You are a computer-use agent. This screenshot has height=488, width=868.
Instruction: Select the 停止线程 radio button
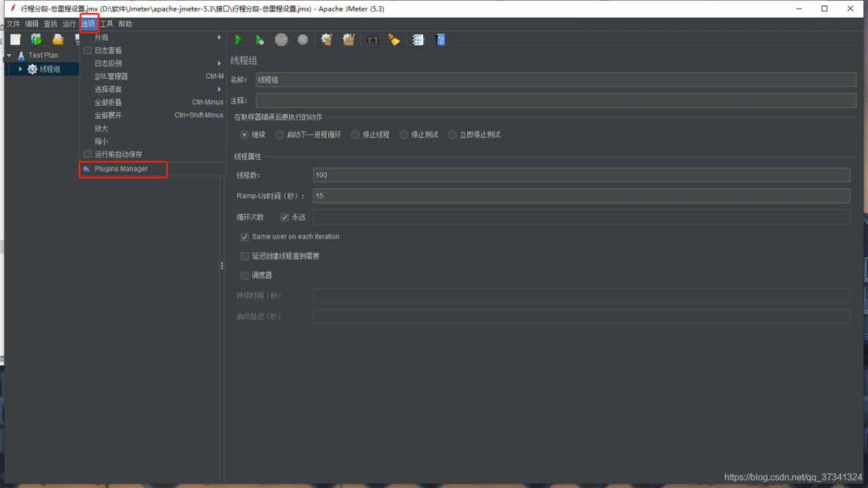pos(355,135)
